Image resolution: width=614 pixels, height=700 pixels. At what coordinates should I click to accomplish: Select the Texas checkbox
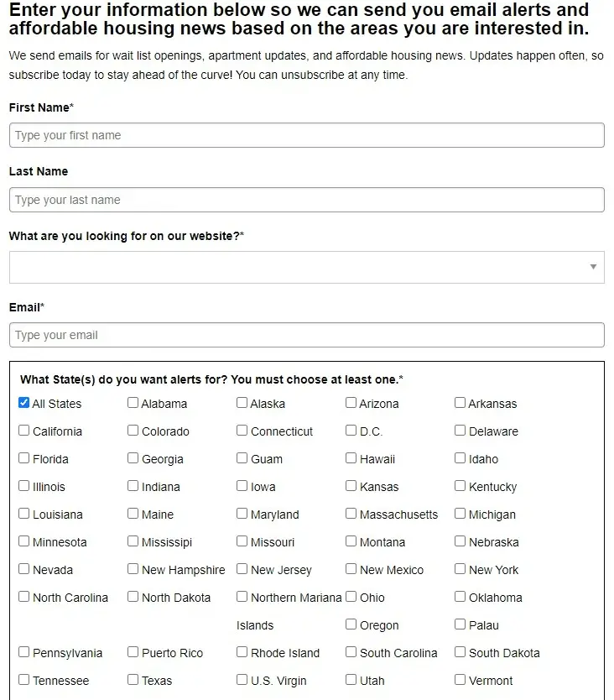tap(133, 680)
